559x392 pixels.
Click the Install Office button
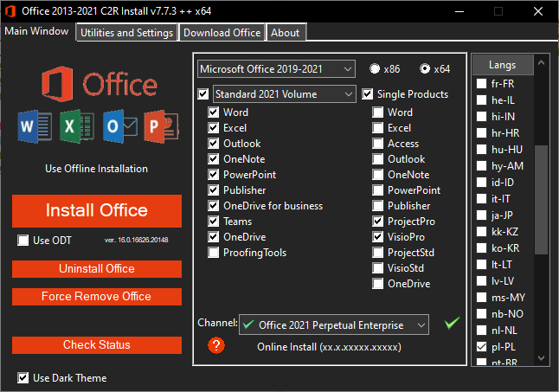[97, 210]
